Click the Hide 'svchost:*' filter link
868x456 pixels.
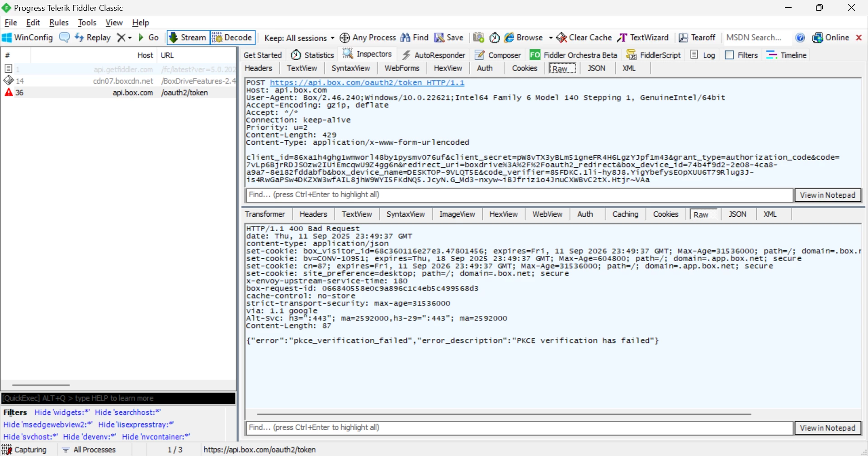tap(30, 437)
